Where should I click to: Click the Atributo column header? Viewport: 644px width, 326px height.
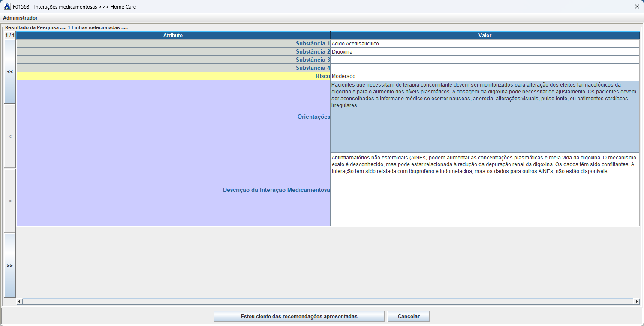(x=173, y=36)
